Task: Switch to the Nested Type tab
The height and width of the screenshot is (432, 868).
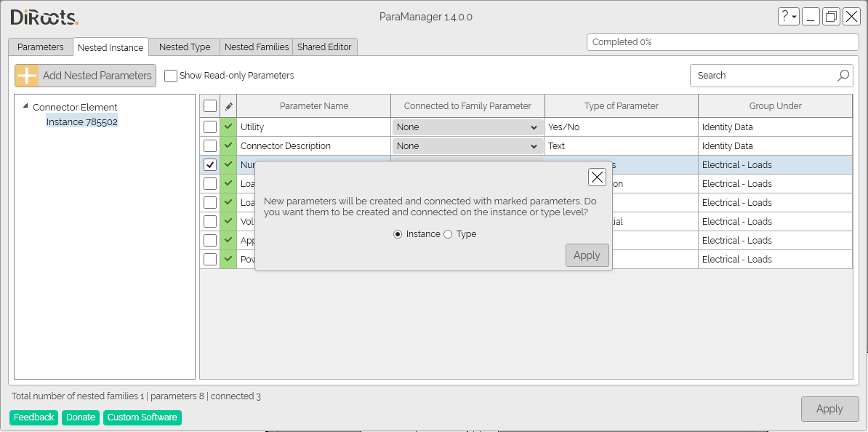Action: [x=185, y=47]
